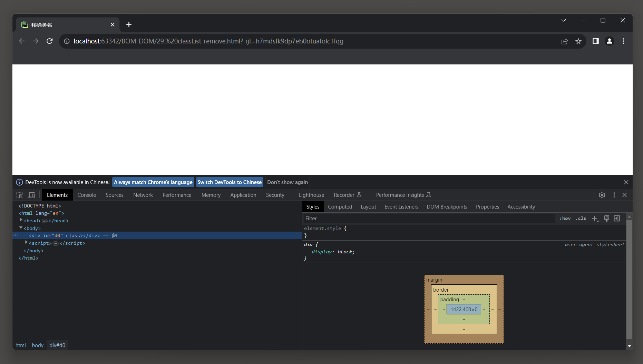This screenshot has height=364, width=643.
Task: Open the Accessibility pane
Action: (x=521, y=207)
